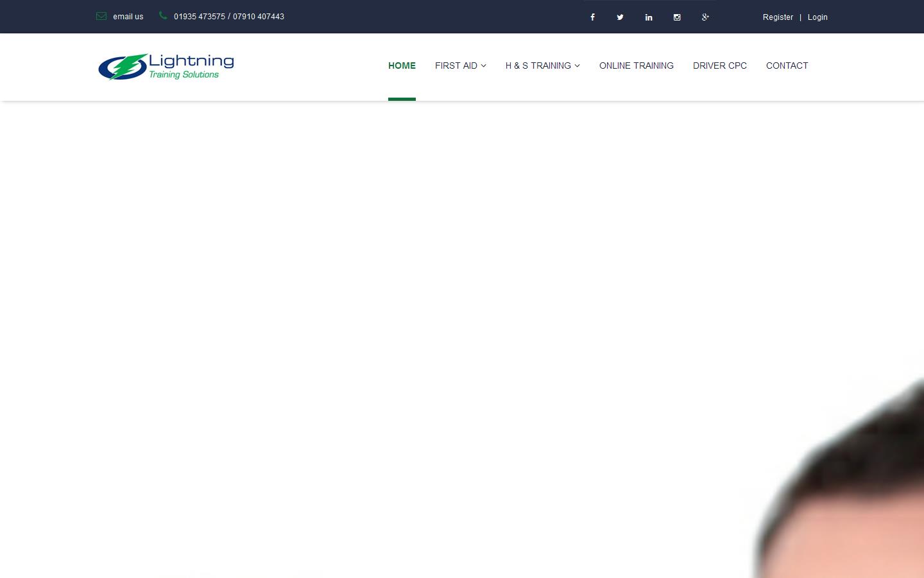The image size is (924, 578).
Task: Open the Facebook page icon
Action: (x=592, y=17)
